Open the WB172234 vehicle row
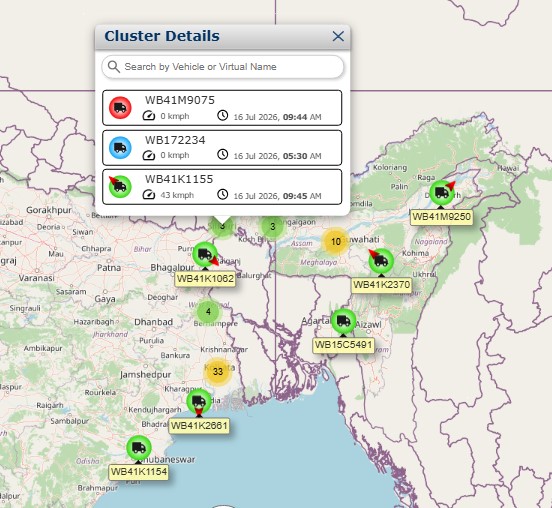Screen dimensions: 552x508 [222, 148]
